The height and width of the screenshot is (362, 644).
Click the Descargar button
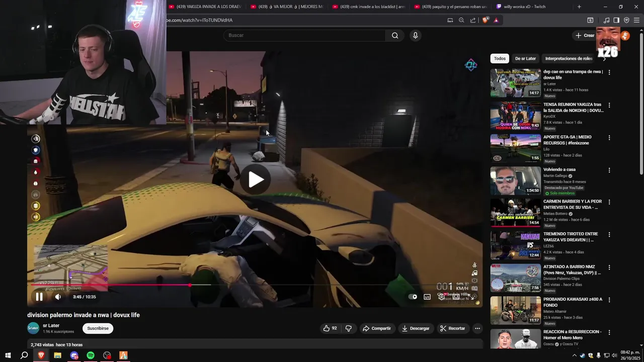(x=416, y=328)
